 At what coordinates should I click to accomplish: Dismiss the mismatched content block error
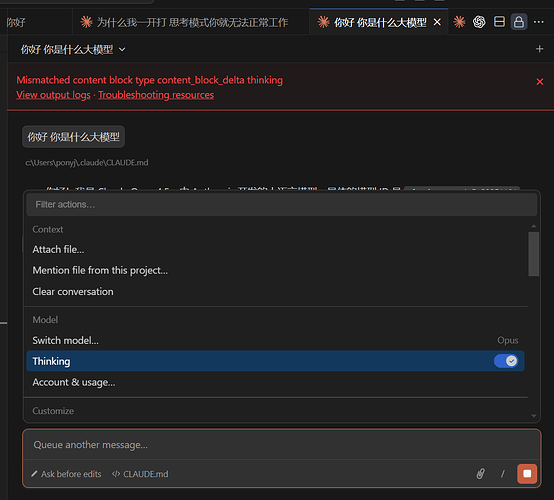pyautogui.click(x=540, y=82)
